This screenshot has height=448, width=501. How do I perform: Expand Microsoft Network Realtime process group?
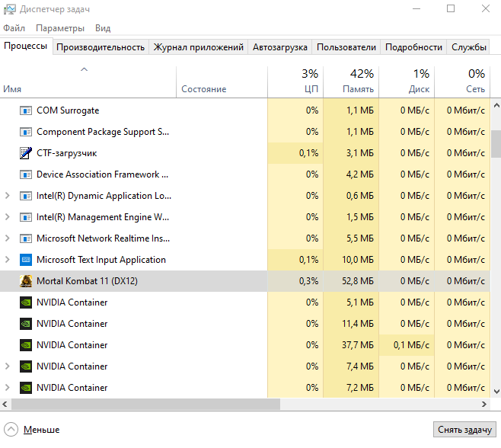pos(8,238)
